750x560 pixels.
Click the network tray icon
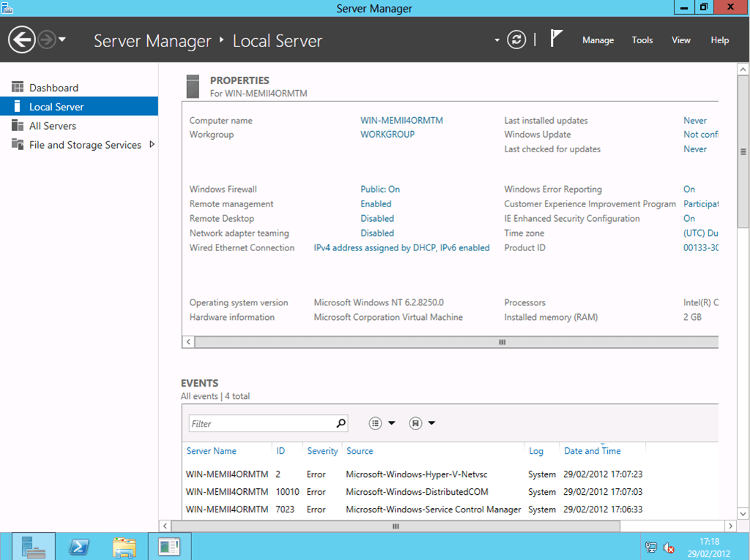(650, 548)
